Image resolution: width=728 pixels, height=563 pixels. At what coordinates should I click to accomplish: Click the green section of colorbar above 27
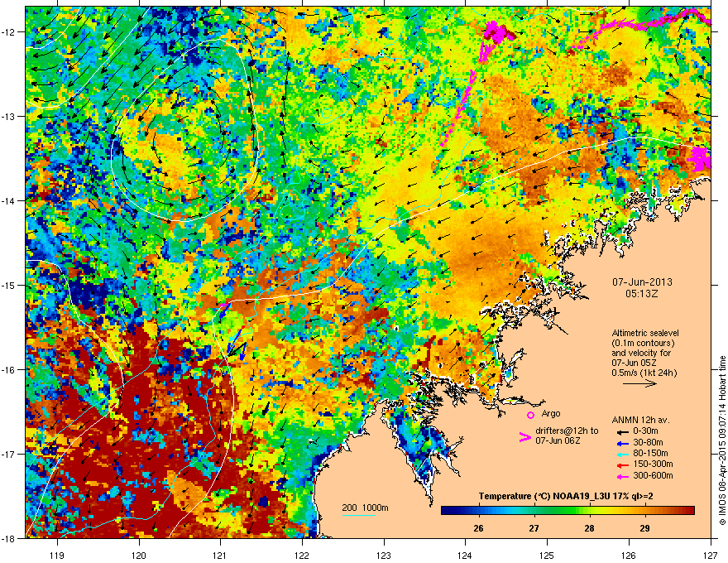click(x=534, y=511)
